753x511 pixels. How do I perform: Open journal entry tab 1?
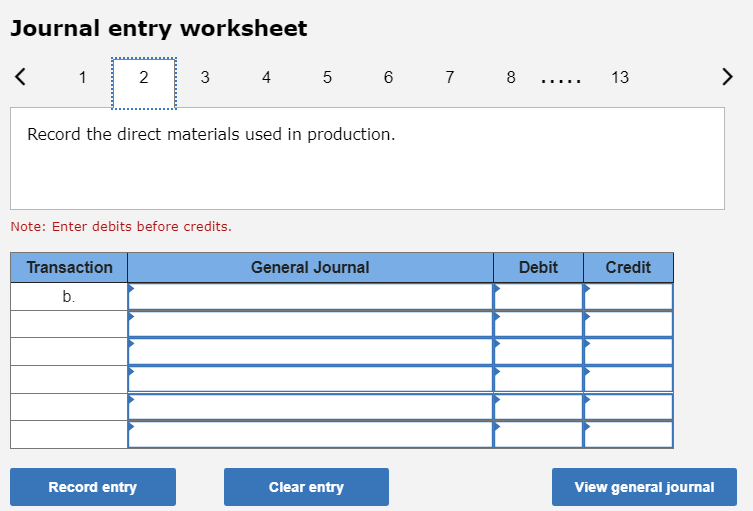coord(83,77)
